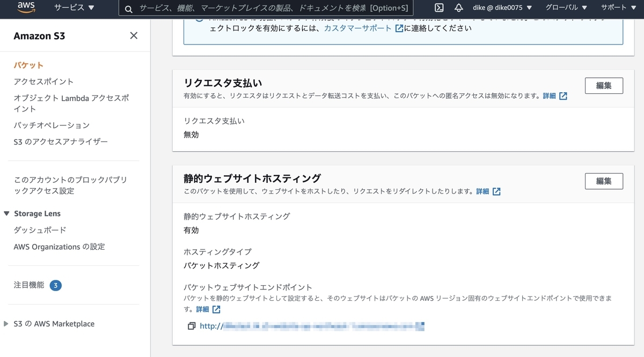Open the サービス dropdown menu
The height and width of the screenshot is (357, 644).
74,8
